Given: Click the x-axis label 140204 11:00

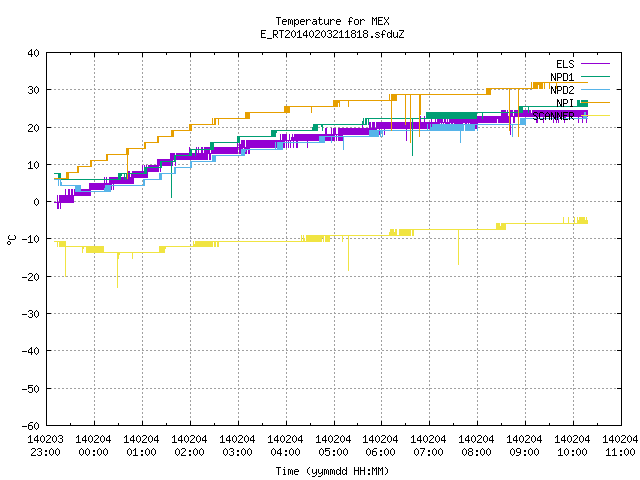Looking at the screenshot, I should [x=620, y=446].
